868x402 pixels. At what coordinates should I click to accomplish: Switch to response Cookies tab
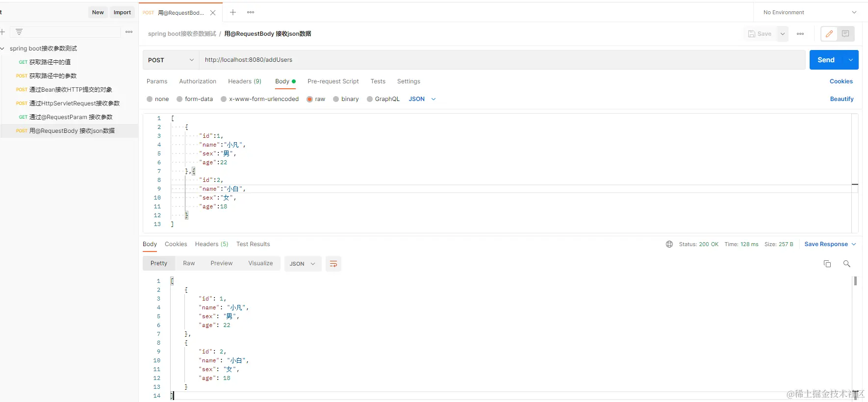point(176,244)
